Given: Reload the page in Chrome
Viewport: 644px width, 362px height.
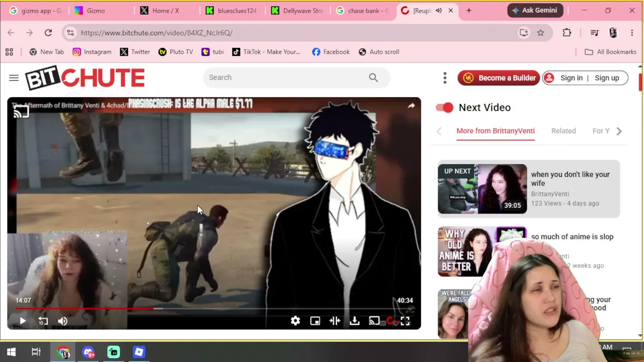Looking at the screenshot, I should (48, 33).
